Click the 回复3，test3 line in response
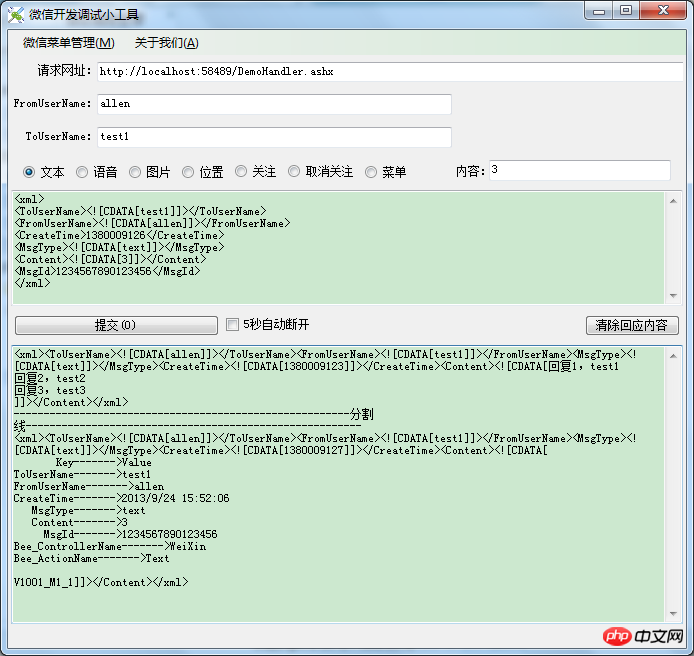 50,390
